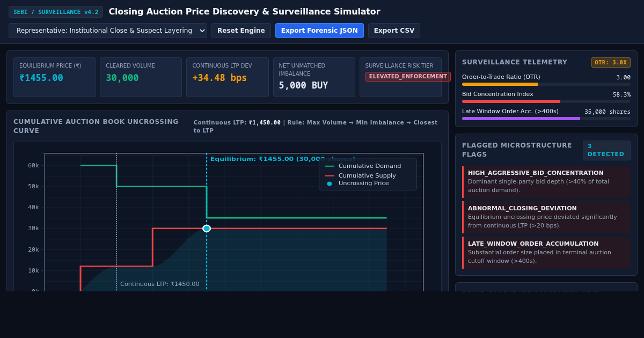Viewport: 644px width, 338px height.
Task: Click the 3.00 OTR value
Action: tap(623, 77)
